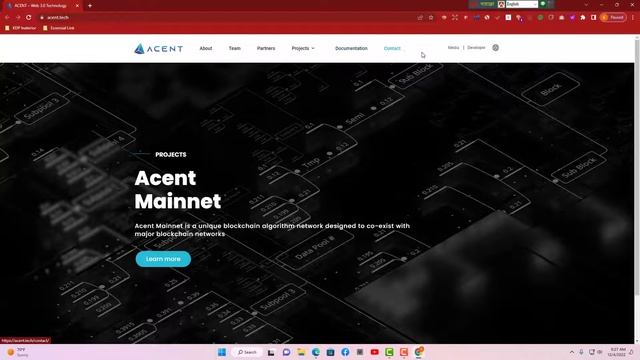Screen dimensions: 640x360
Task: Go to the Partners section
Action: pos(266,48)
